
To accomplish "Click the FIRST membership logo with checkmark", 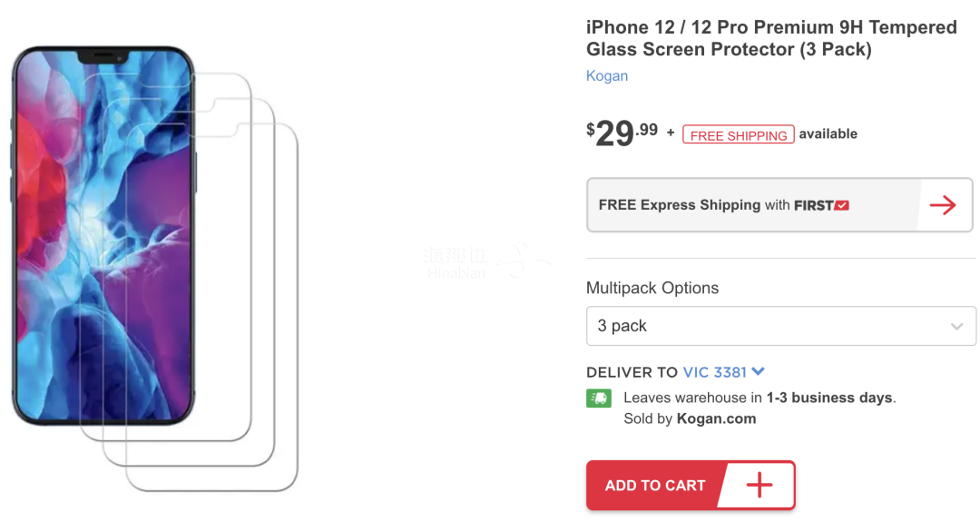I will (x=821, y=205).
